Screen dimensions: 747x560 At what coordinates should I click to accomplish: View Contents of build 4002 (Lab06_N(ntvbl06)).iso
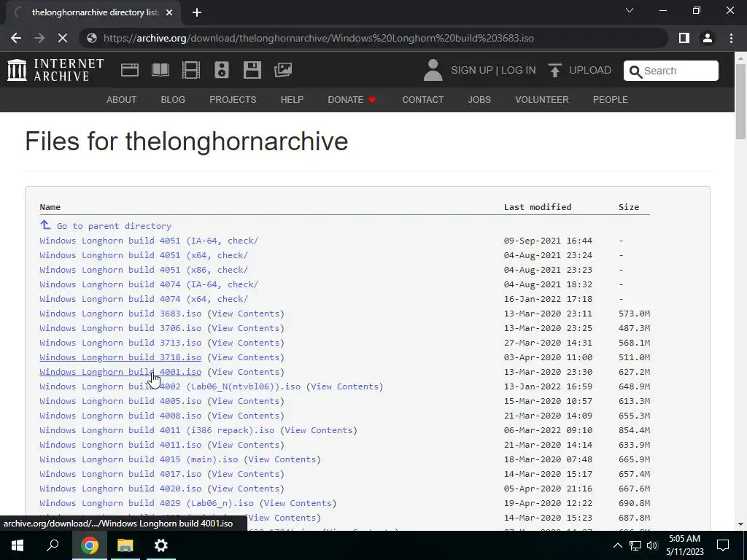coord(344,386)
